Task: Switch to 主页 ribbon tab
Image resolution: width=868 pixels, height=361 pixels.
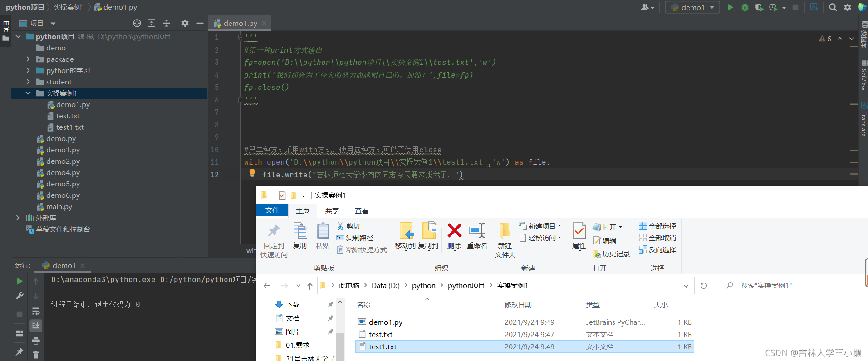Action: (x=303, y=210)
